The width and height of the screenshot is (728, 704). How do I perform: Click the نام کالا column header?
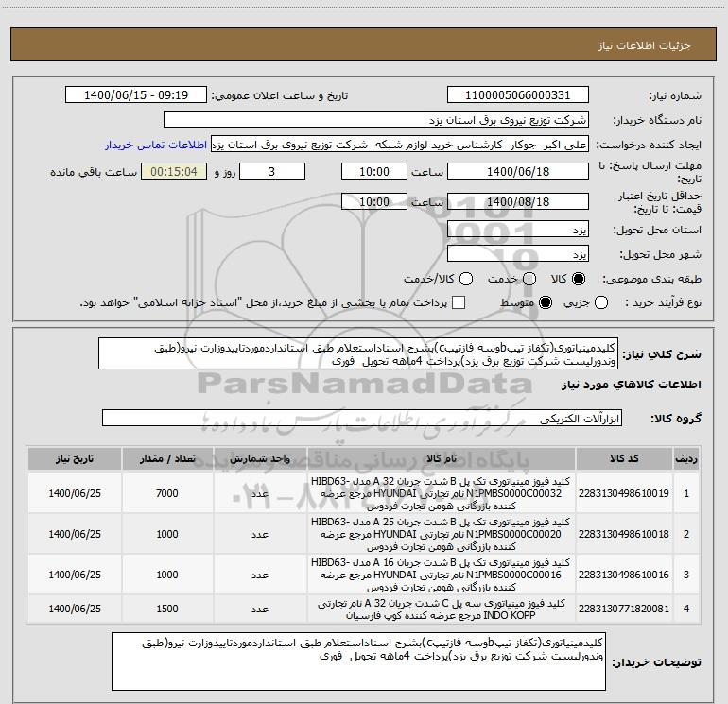coord(442,459)
